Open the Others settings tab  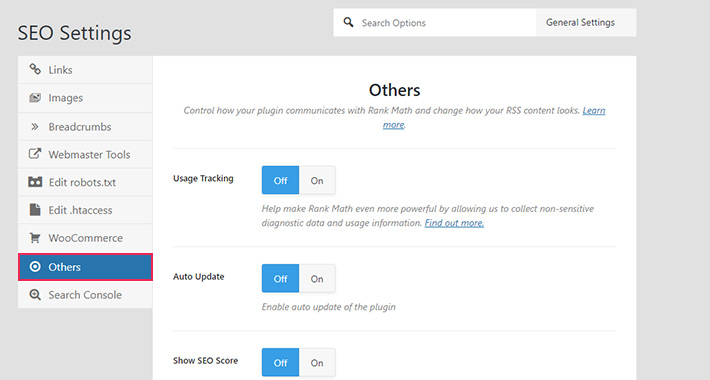click(x=85, y=267)
